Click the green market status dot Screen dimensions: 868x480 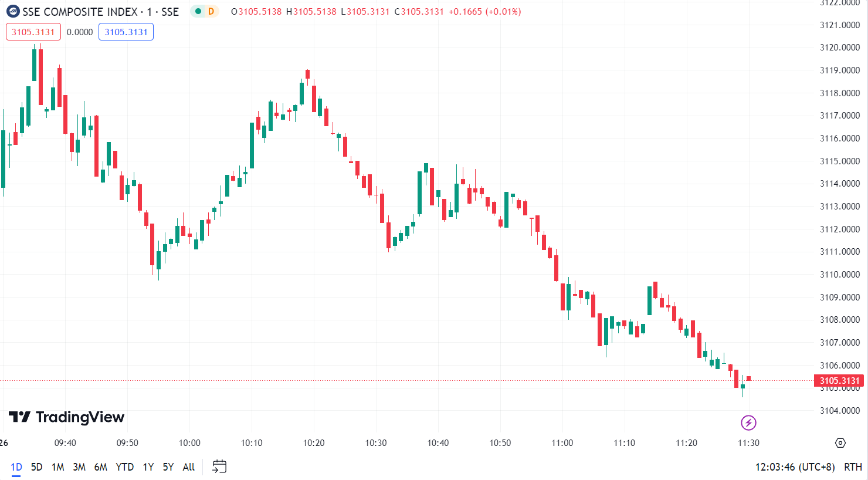point(198,11)
